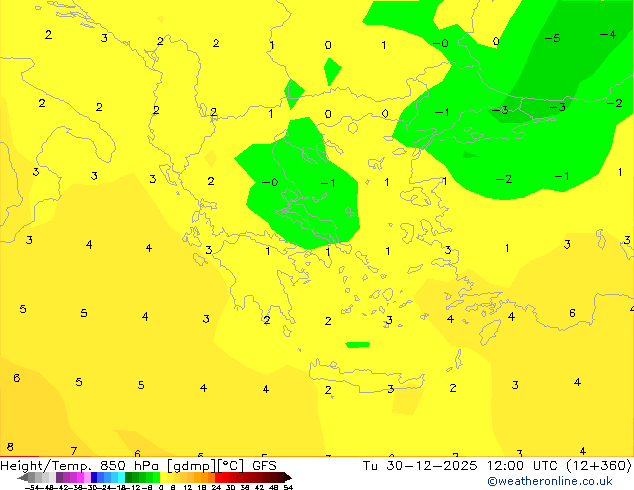Screen dimensions: 634x490
Task: Click the '8' temperature value on the map
Action: 10,447
